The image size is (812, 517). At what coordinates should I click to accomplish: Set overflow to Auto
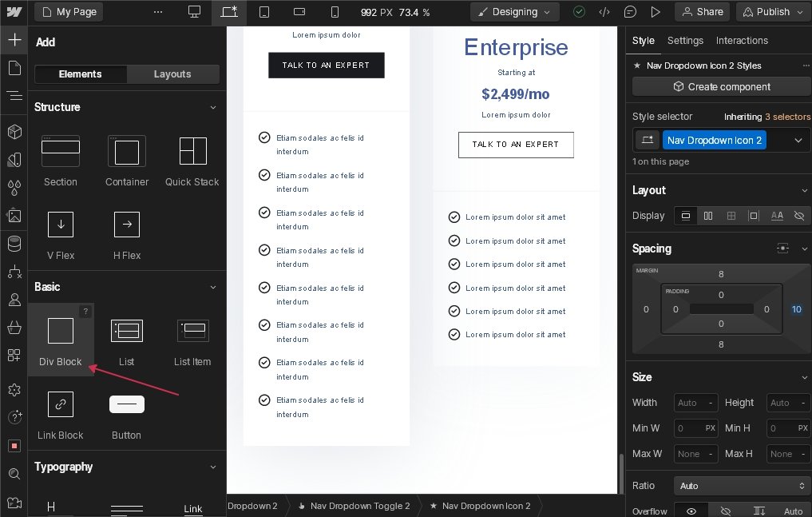tap(793, 511)
